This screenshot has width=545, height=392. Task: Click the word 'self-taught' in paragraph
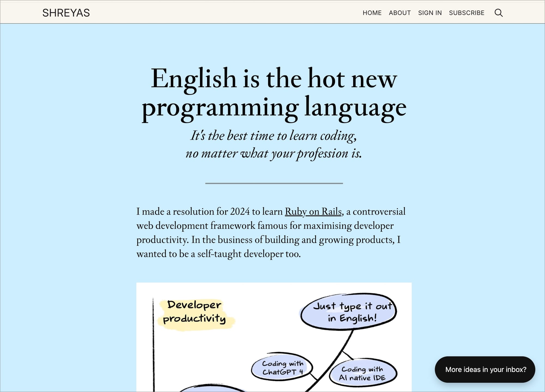(x=219, y=254)
